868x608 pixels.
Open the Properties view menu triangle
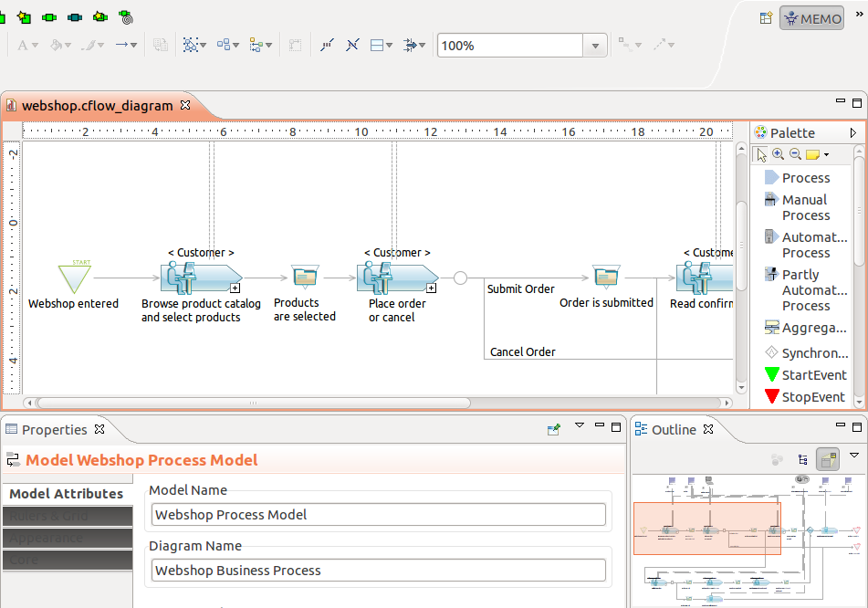580,425
